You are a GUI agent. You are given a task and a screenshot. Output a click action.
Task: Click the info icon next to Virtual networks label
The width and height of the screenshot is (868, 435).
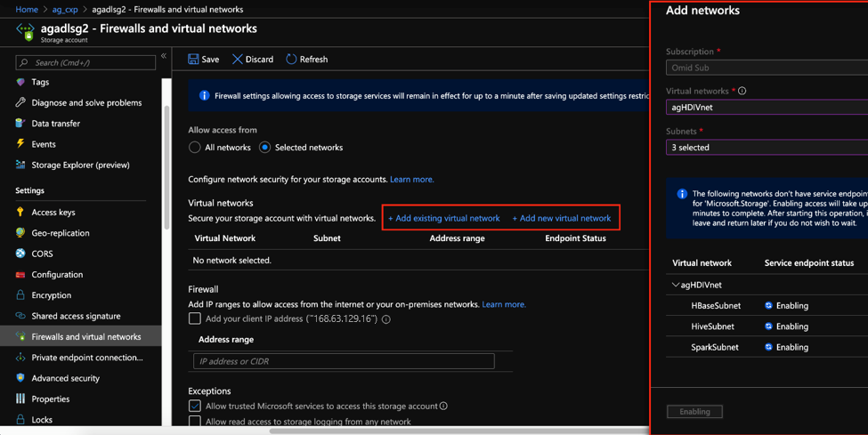tap(742, 91)
